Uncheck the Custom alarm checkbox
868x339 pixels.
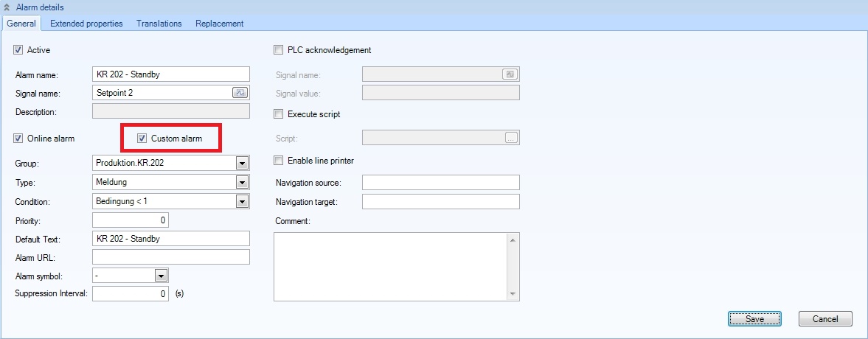[142, 139]
